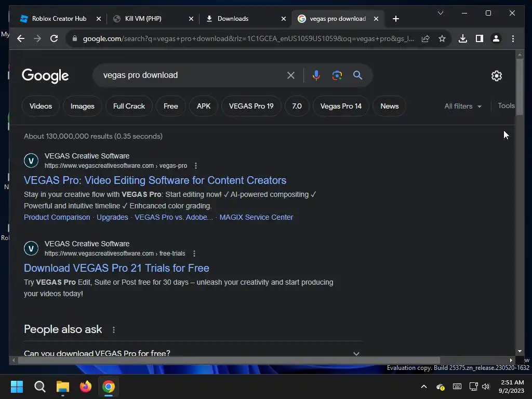Viewport: 532px width, 399px height.
Task: Open 'VEGAS Pro: Video Editing Software' result
Action: coord(155,180)
